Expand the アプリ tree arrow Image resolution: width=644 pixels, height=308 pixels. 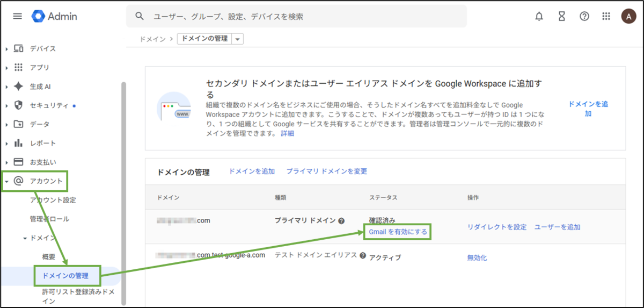pyautogui.click(x=6, y=68)
